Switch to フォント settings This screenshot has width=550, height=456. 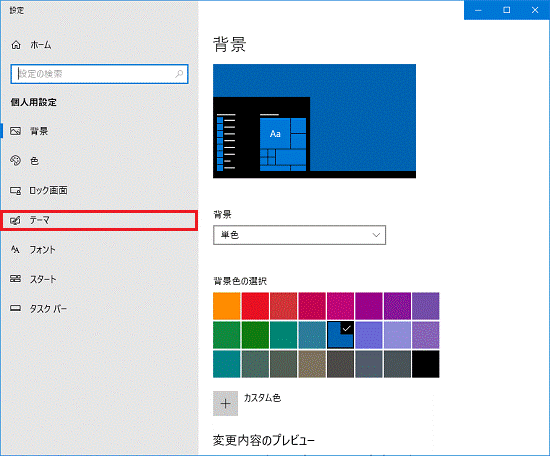100,249
